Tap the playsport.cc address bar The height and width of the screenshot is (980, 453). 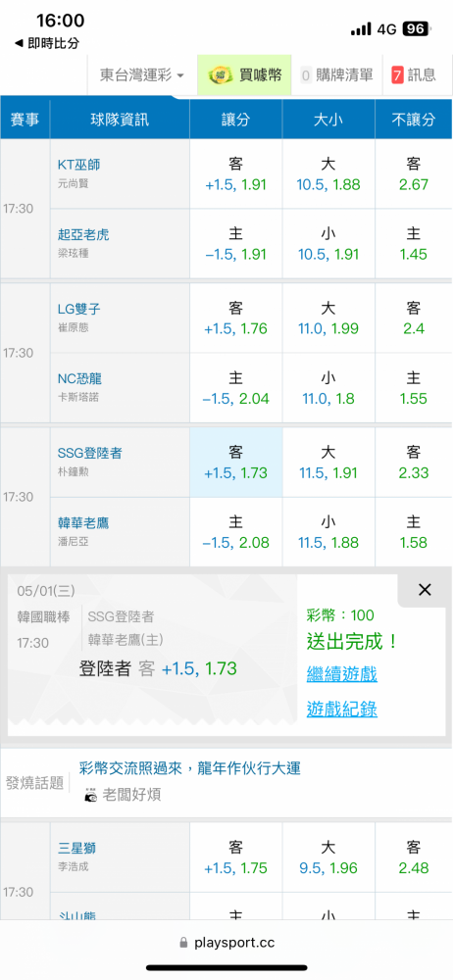pos(226,943)
